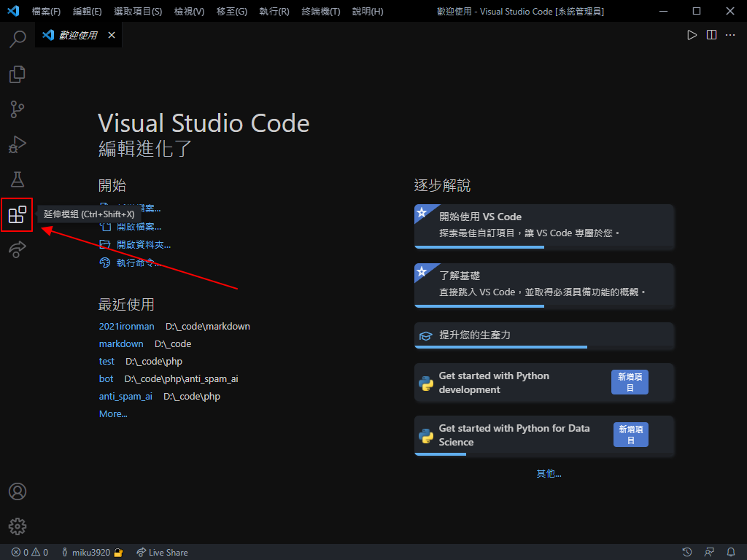The image size is (747, 560).
Task: Open Get started with Python development card
Action: point(544,383)
